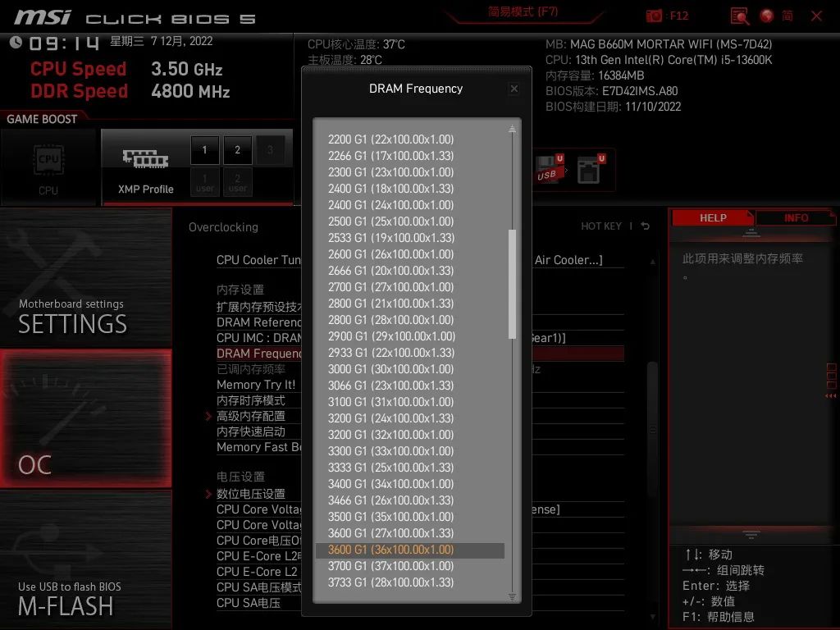Select 2933 G1 (22x100.00x1.33)

pos(390,353)
